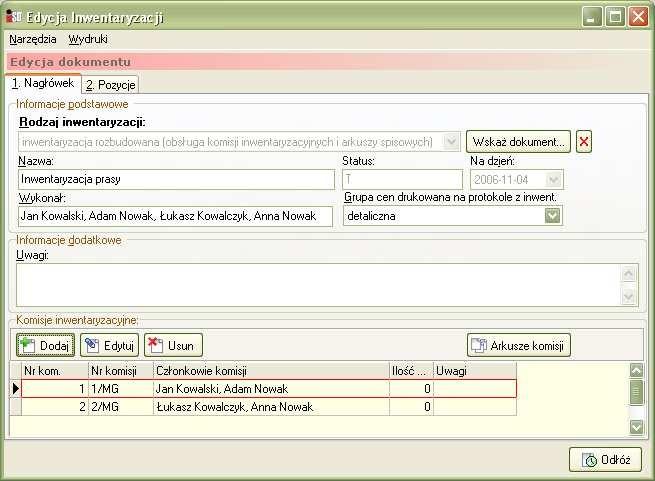The image size is (655, 481).
Task: Click the Wskaż dokument... button
Action: [518, 142]
